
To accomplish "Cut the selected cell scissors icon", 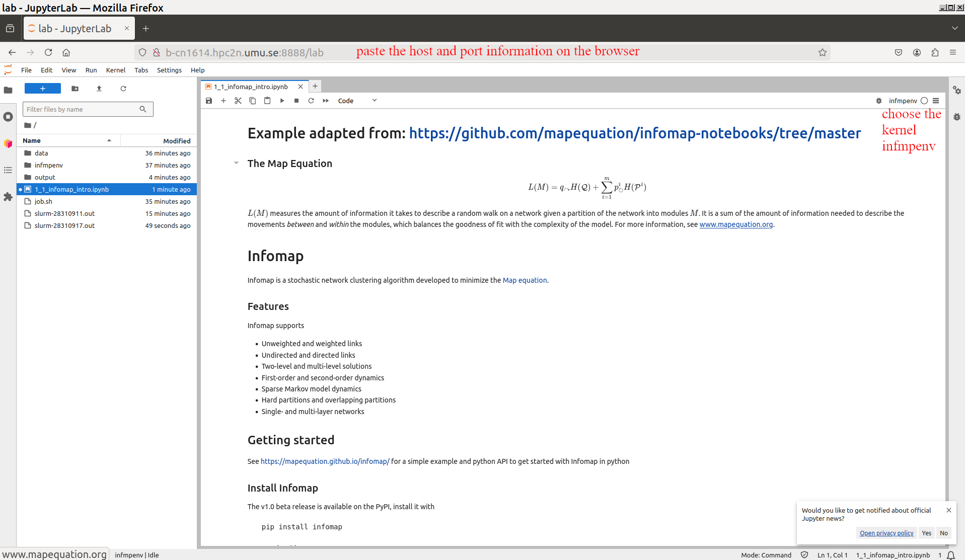I will pos(238,101).
